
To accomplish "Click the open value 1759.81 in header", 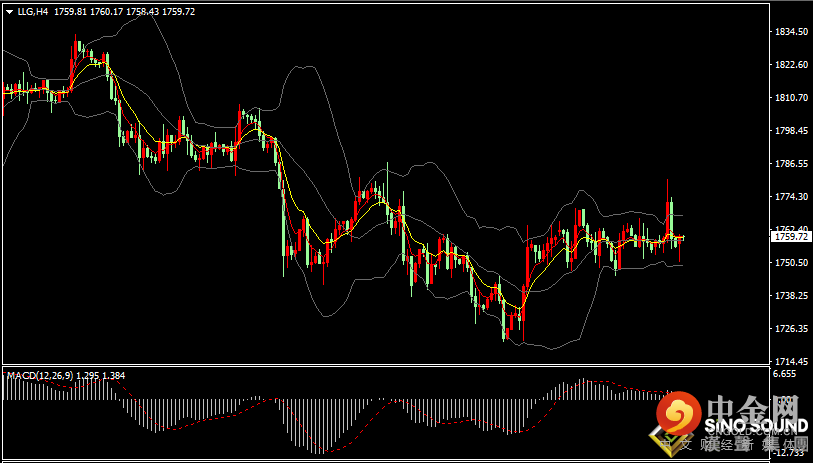I will [71, 12].
